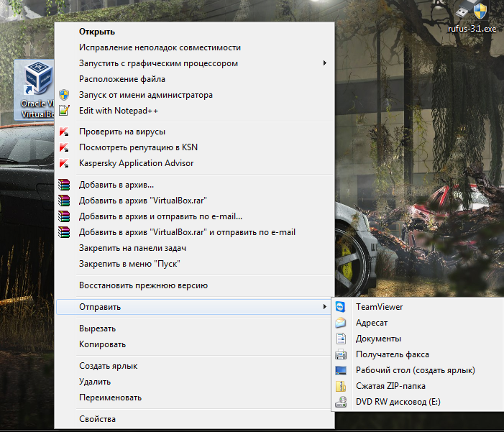
Task: Expand the Отправить submenu arrow
Action: coord(325,307)
